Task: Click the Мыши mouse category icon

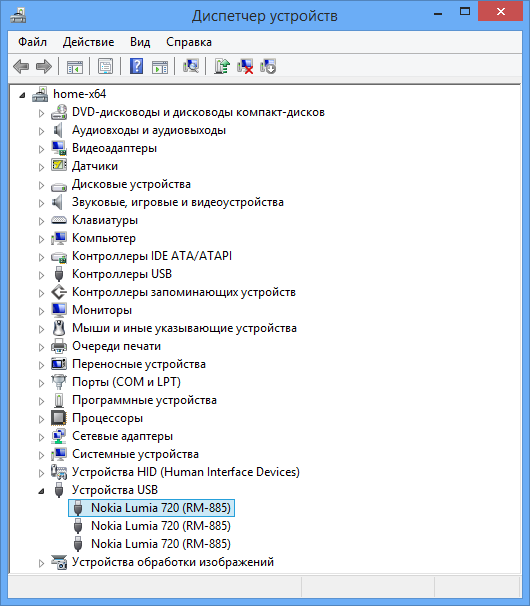Action: pyautogui.click(x=59, y=328)
